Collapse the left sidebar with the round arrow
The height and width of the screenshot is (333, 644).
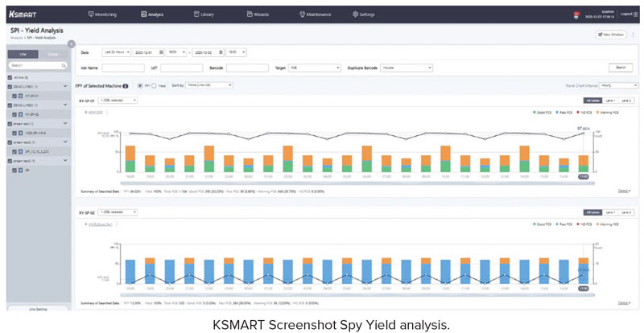coord(72,44)
